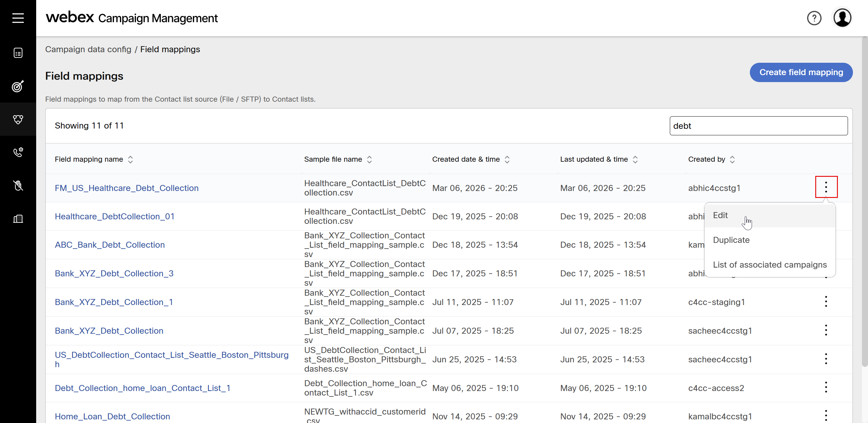Open the organization building sidebar icon
The image size is (868, 423).
tap(18, 218)
